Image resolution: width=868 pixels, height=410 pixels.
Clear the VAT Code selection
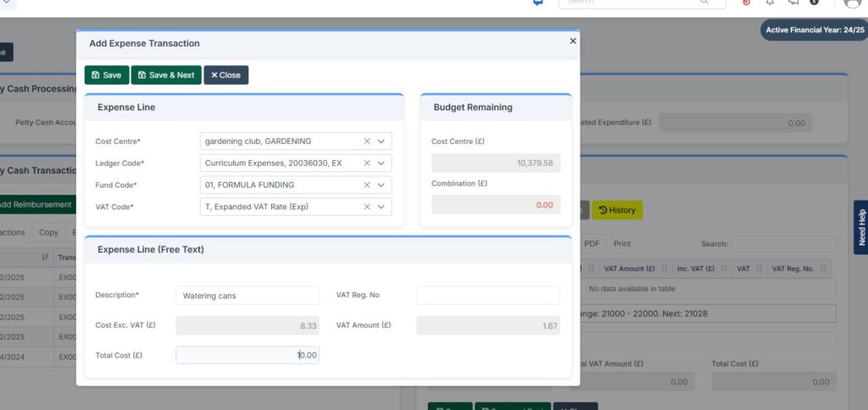click(x=367, y=207)
